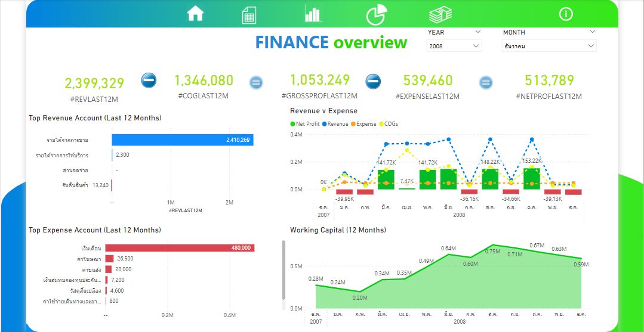This screenshot has width=644, height=332.
Task: Open the year dropdown showing 2008
Action: pos(454,46)
